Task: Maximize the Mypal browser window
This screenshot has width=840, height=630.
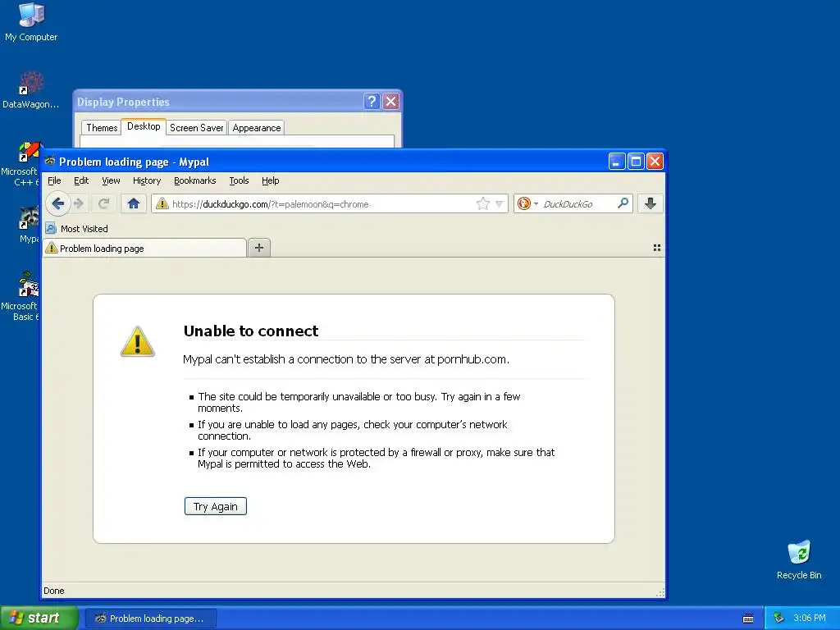Action: (636, 162)
